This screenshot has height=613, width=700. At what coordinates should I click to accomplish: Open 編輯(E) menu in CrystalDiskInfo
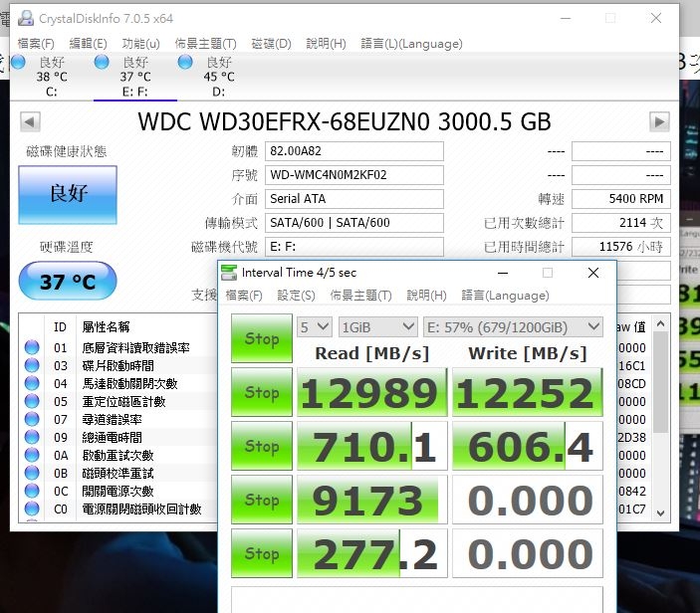click(x=88, y=43)
